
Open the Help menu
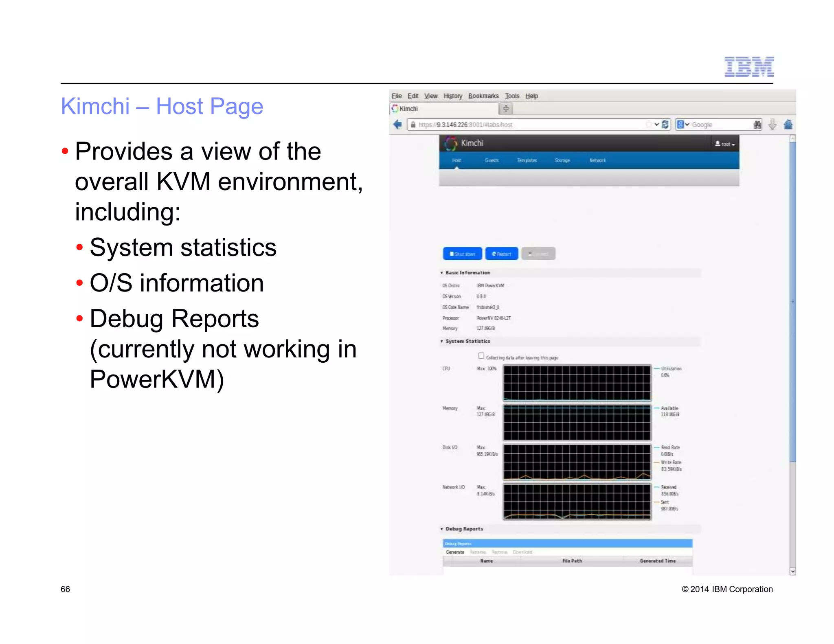coord(531,96)
